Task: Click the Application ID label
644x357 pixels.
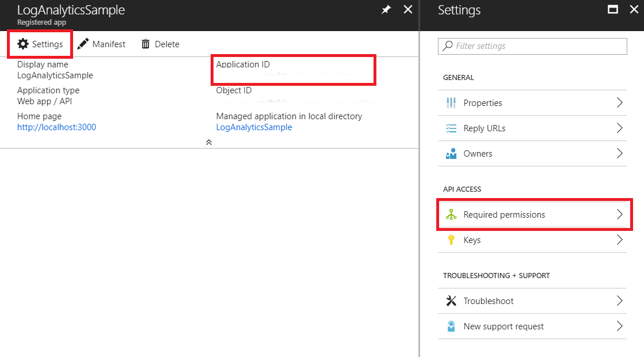Action: [x=243, y=64]
